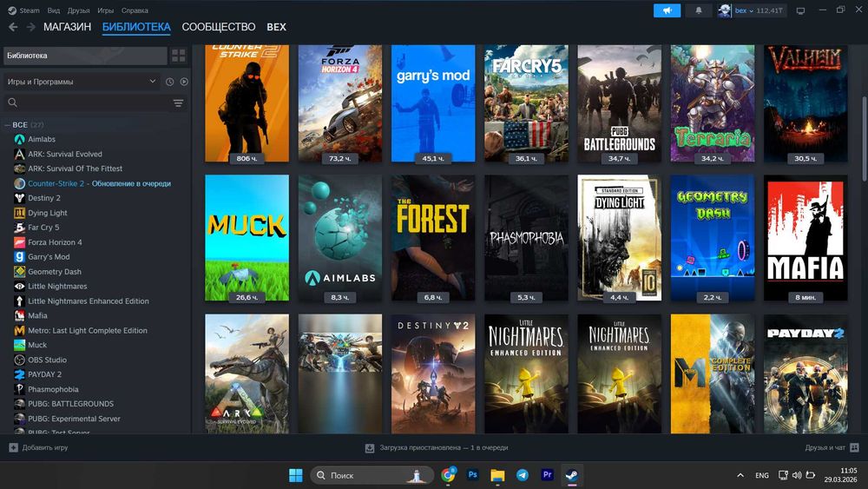This screenshot has width=868, height=489.
Task: Sort by recent activity clock icon
Action: click(169, 82)
